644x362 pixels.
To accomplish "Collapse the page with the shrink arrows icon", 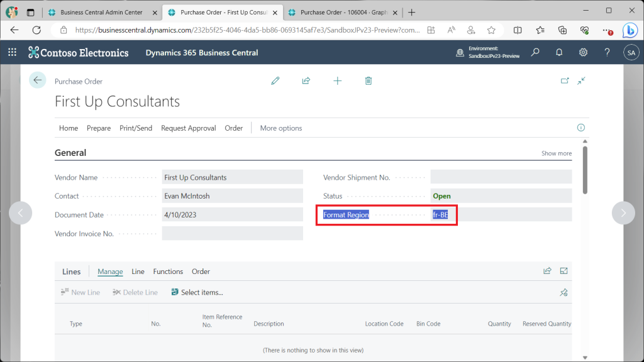I will point(581,81).
